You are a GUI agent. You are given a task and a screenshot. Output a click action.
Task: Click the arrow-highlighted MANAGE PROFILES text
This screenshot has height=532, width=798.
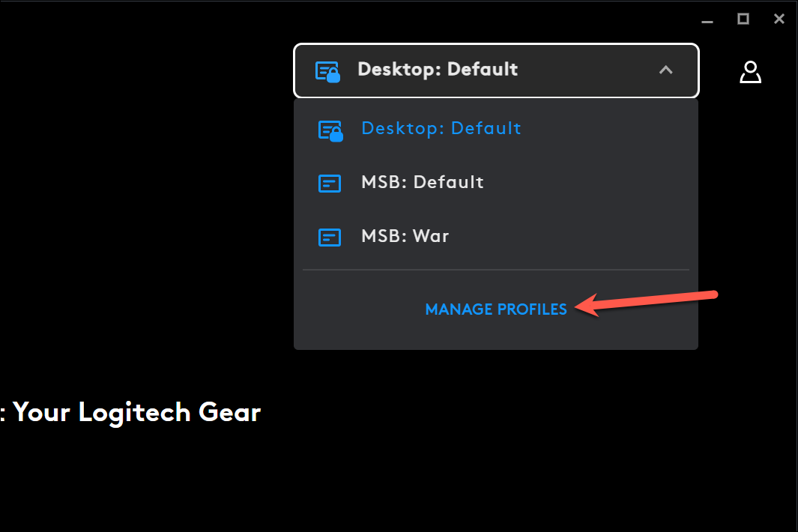tap(495, 309)
